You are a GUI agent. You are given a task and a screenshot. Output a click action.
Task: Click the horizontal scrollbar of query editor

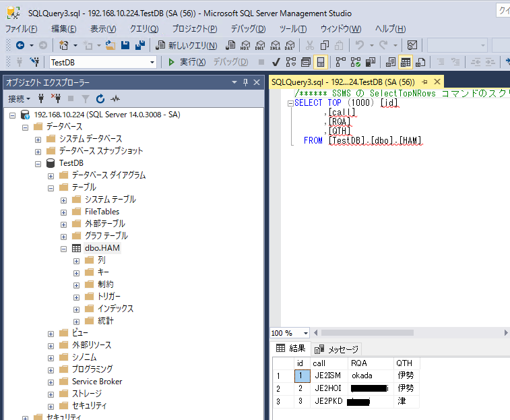tap(404, 333)
